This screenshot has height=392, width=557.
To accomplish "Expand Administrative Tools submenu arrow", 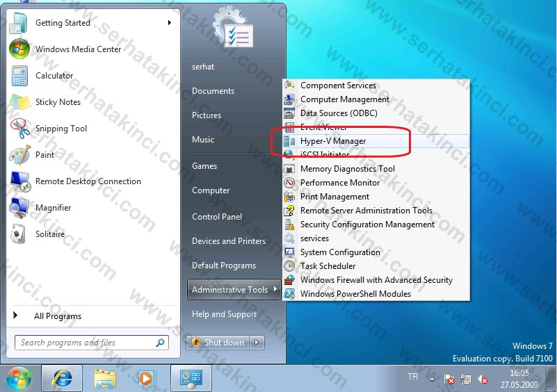I will 275,289.
